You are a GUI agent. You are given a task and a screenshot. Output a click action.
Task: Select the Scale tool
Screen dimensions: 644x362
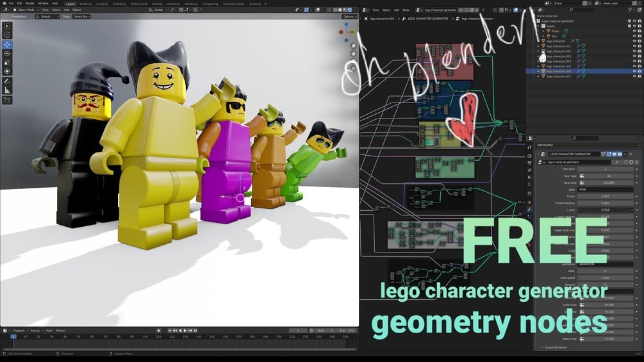7,62
